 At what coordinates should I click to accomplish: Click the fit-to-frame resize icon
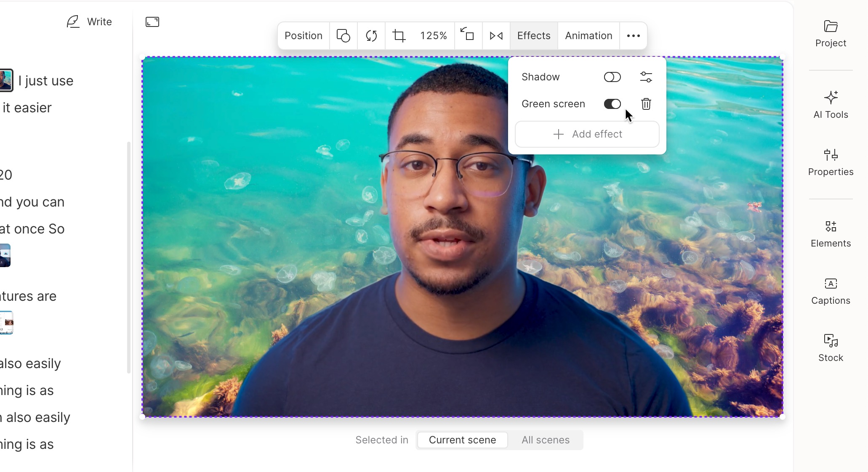[x=467, y=36]
